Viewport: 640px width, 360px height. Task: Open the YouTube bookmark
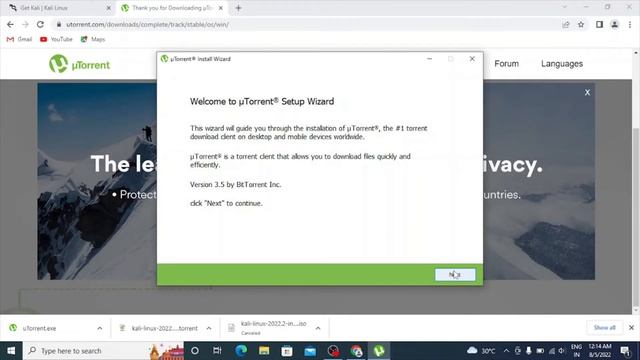pyautogui.click(x=56, y=39)
